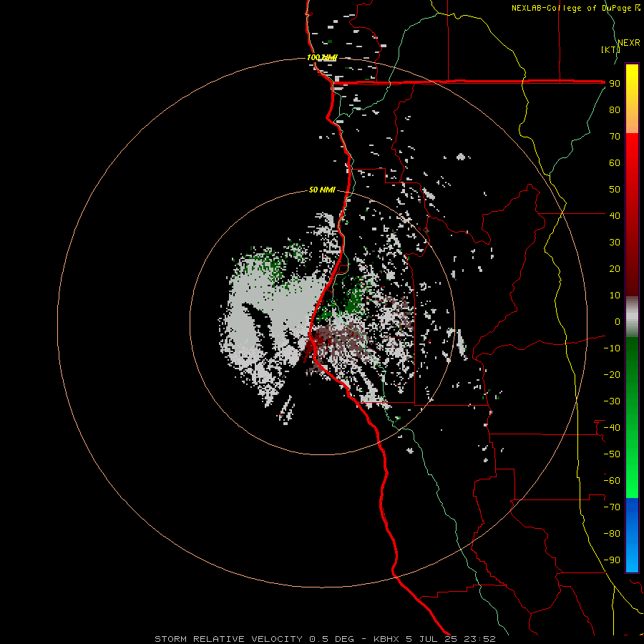This screenshot has height=644, width=644.
Task: Select the 20 value on velocity scale
Action: pyautogui.click(x=615, y=268)
